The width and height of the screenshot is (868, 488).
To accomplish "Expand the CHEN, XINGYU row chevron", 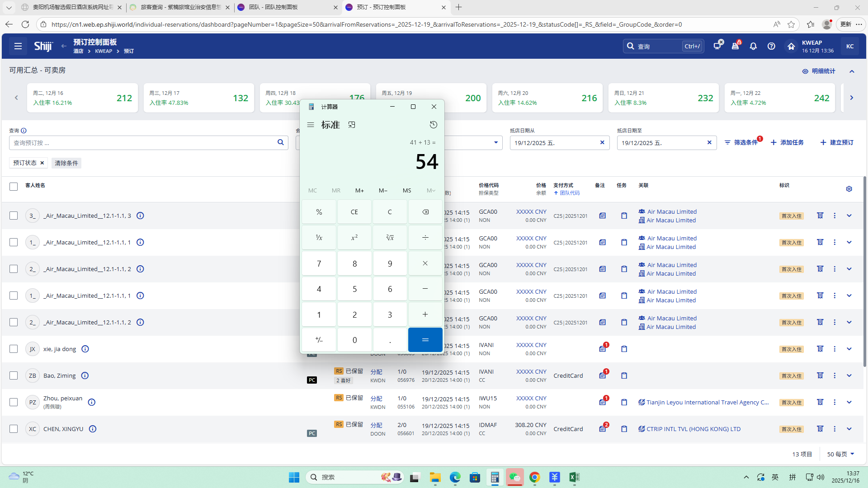I will point(849,429).
